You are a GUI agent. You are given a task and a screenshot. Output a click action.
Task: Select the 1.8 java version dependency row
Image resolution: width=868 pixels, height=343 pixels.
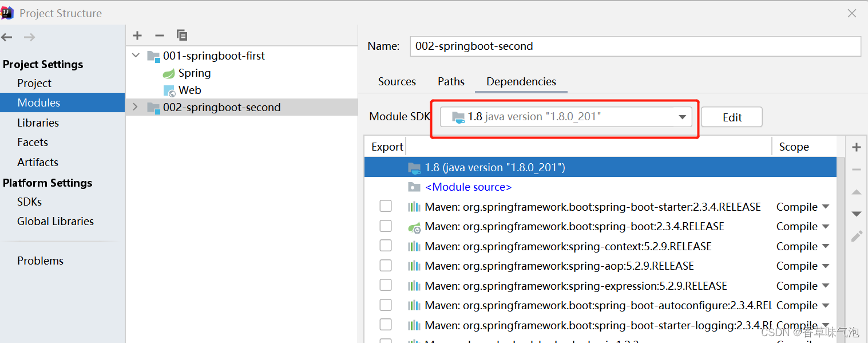pyautogui.click(x=600, y=168)
